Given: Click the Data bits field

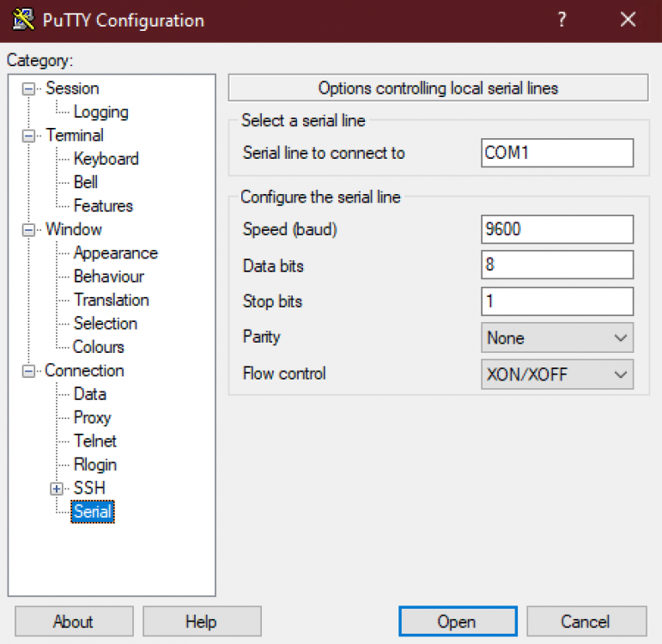Looking at the screenshot, I should pyautogui.click(x=557, y=264).
